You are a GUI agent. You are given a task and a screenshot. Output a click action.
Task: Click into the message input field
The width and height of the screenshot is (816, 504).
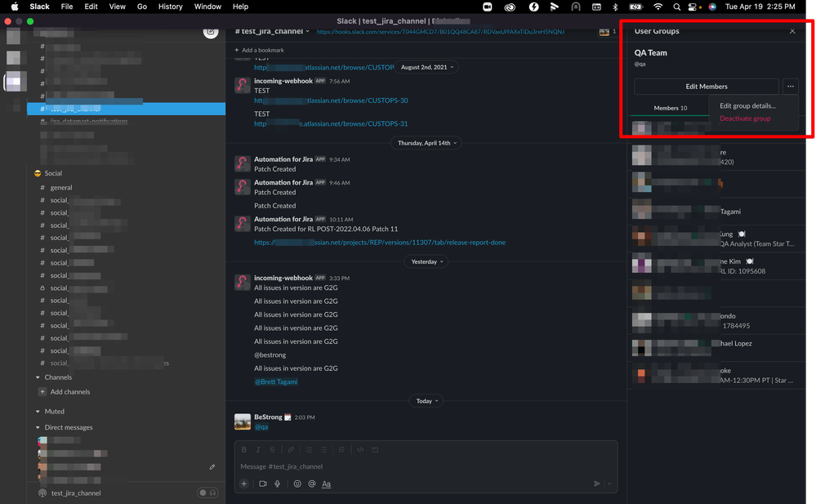coord(426,466)
